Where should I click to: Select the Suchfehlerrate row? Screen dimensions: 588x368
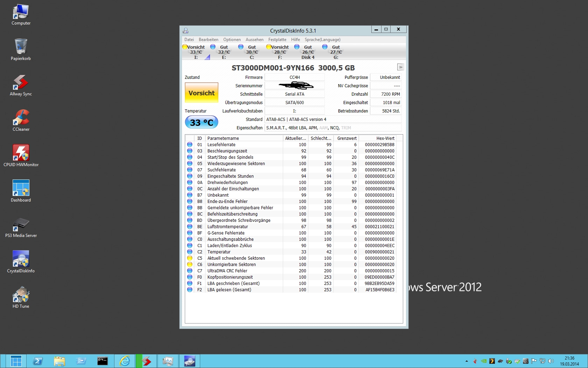click(x=291, y=170)
